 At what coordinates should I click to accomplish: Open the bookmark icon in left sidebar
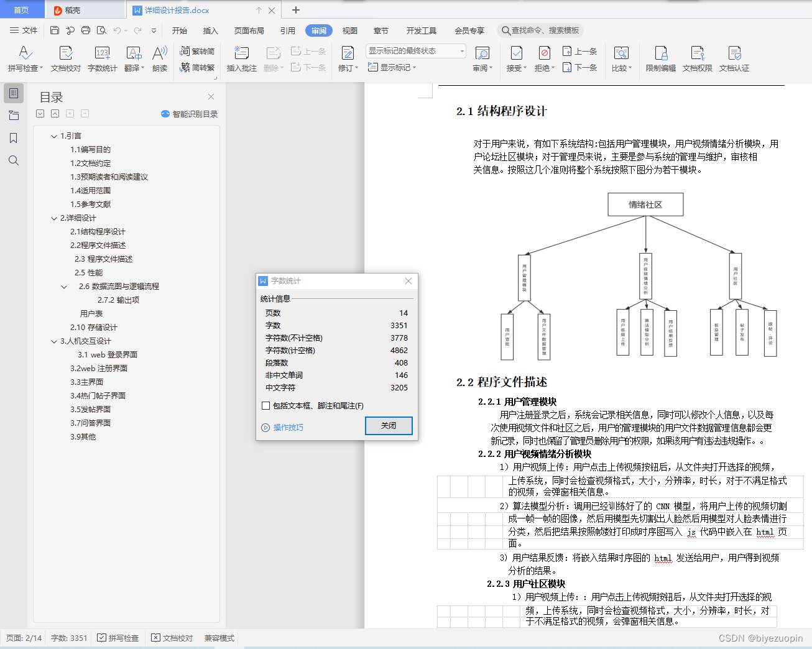(14, 138)
